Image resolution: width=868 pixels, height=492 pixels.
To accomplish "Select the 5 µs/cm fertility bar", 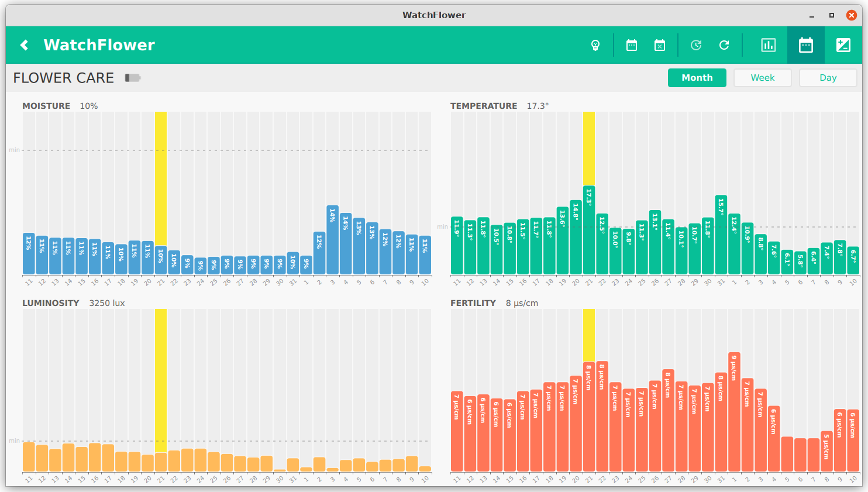I will [826, 452].
